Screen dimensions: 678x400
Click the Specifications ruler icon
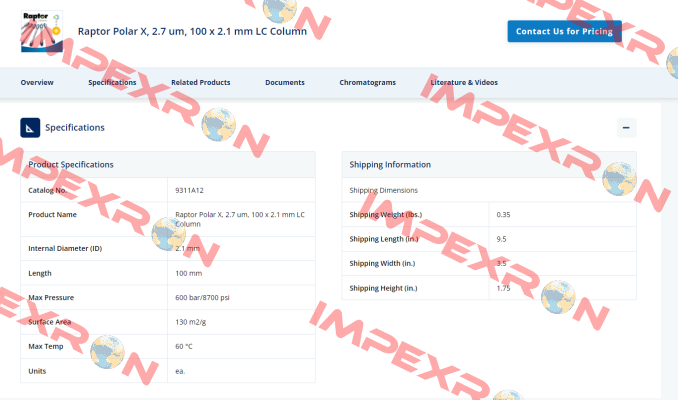[x=30, y=128]
